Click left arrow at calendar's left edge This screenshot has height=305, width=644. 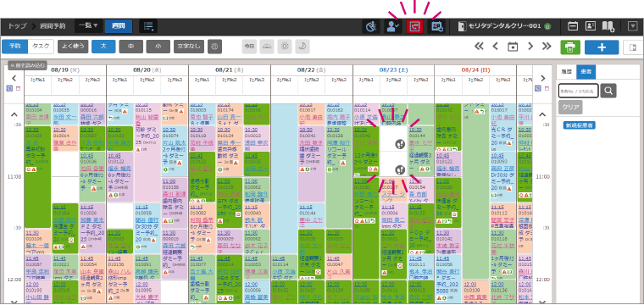pyautogui.click(x=14, y=78)
